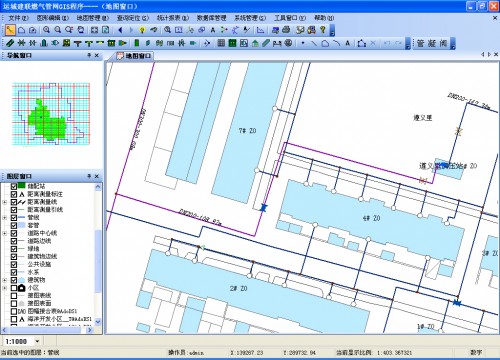Click the yellow question mark help icon
The height and width of the screenshot is (360, 500).
pos(323,30)
